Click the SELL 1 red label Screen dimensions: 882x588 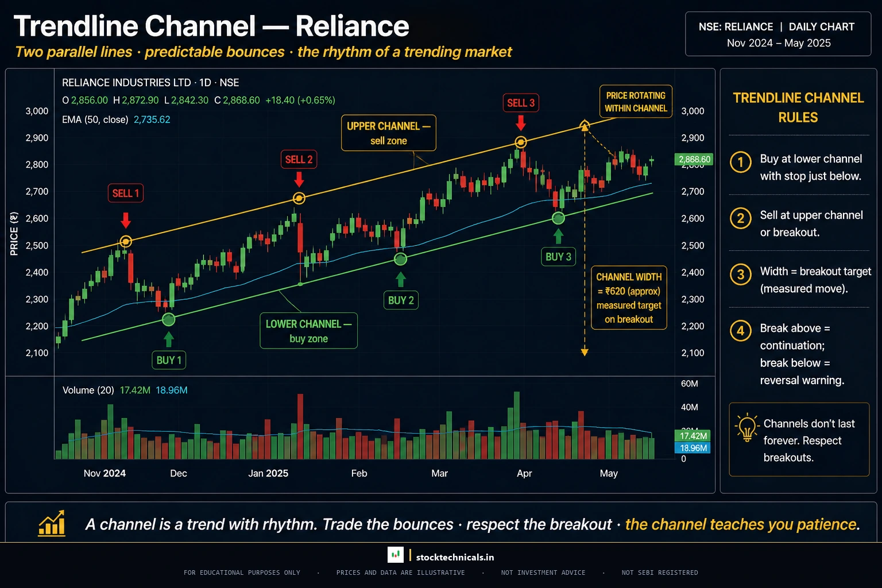125,193
